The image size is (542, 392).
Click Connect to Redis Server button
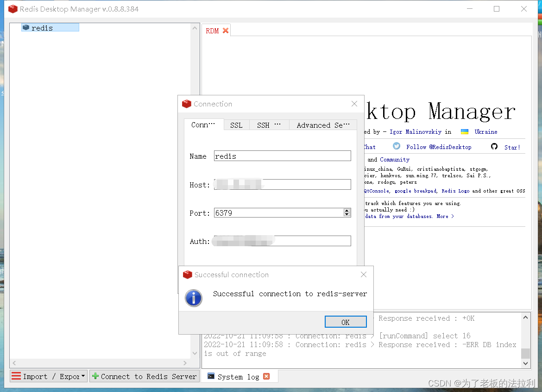coord(145,376)
